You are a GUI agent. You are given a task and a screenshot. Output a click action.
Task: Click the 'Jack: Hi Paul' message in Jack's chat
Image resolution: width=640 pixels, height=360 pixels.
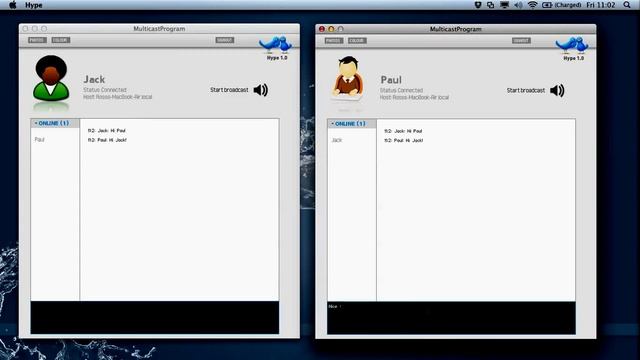click(107, 131)
